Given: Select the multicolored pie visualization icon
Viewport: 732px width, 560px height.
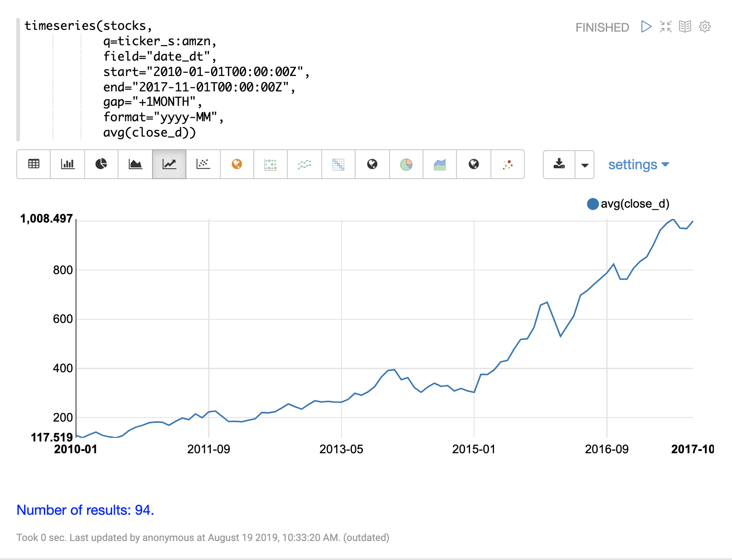Looking at the screenshot, I should [406, 164].
